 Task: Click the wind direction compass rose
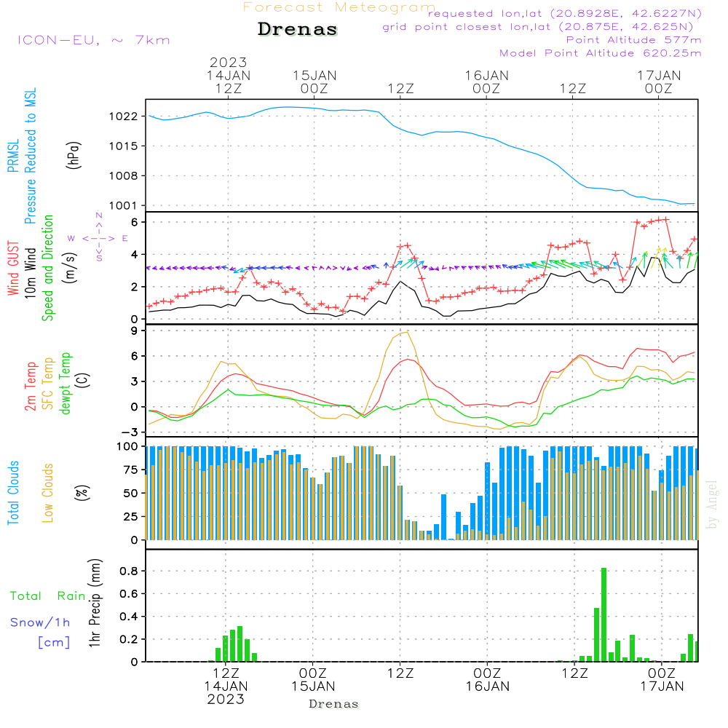click(x=98, y=237)
